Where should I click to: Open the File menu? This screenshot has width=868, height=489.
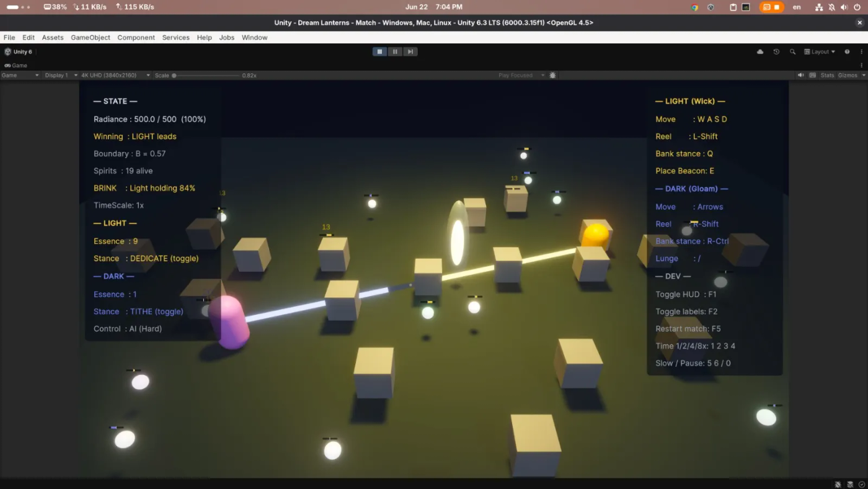pos(9,37)
